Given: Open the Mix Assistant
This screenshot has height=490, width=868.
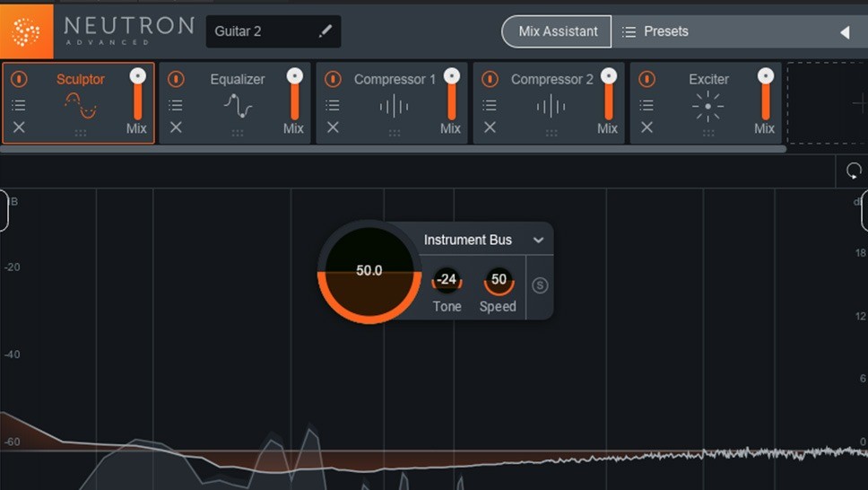Looking at the screenshot, I should point(557,31).
